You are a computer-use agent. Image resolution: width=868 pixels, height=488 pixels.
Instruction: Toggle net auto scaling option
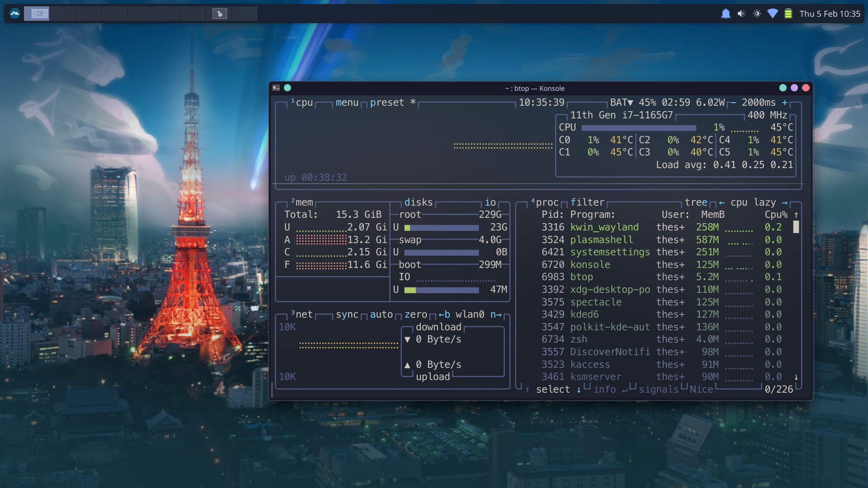(381, 314)
